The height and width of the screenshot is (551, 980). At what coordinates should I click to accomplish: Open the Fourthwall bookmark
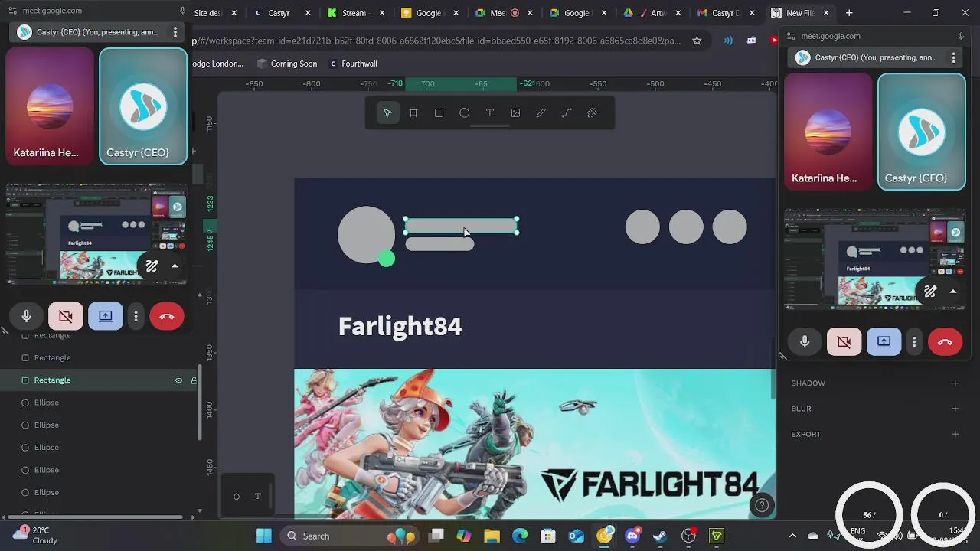coord(353,64)
